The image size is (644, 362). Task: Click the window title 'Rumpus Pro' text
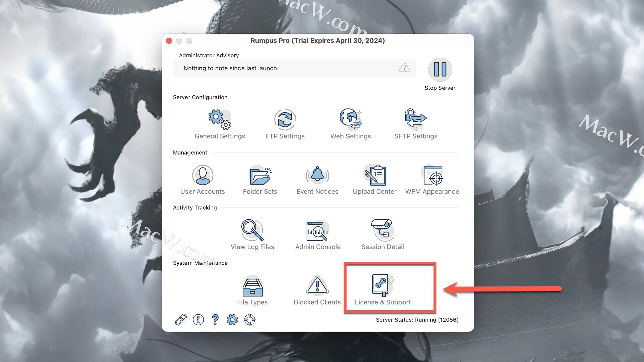tap(270, 41)
